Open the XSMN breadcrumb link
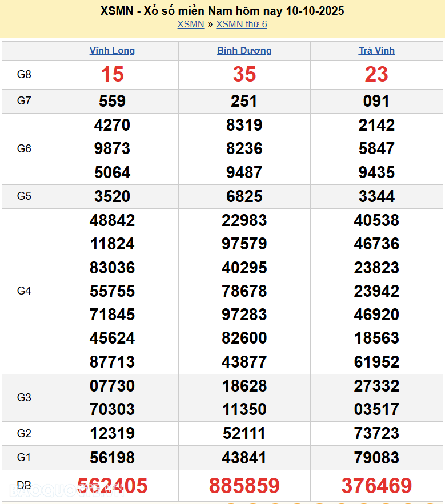This screenshot has height=504, width=445. click(x=190, y=24)
